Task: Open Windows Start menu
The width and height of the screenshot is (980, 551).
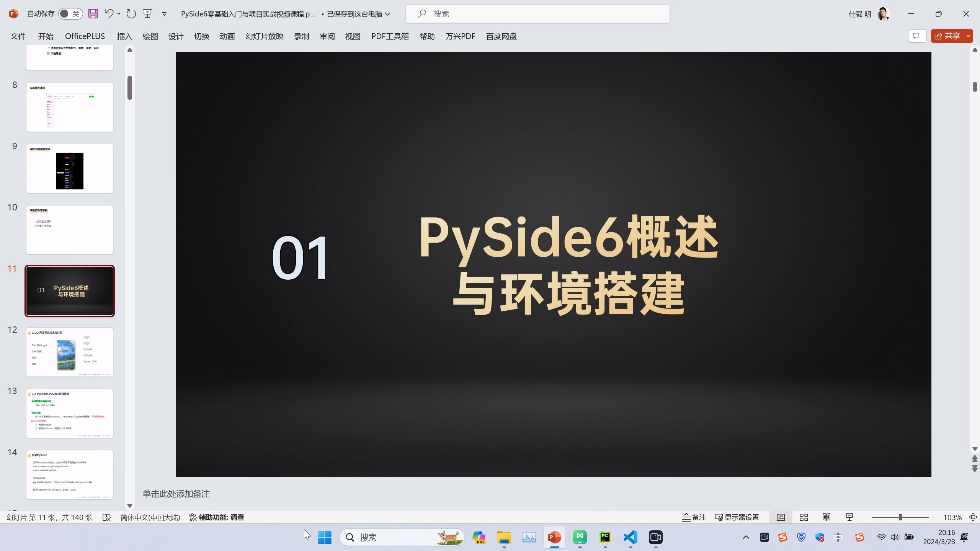Action: click(325, 537)
